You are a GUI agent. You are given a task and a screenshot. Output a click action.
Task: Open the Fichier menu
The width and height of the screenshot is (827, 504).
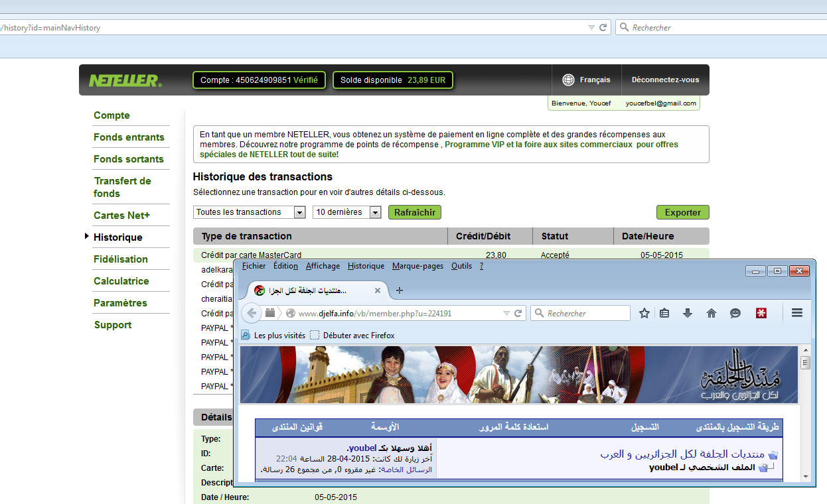click(x=254, y=266)
